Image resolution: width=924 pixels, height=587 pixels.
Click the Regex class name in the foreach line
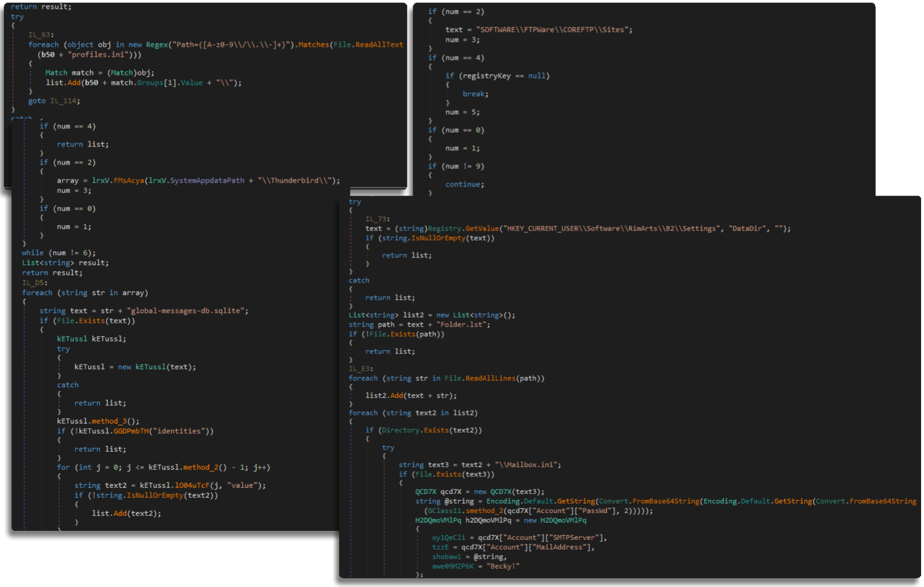tap(157, 45)
